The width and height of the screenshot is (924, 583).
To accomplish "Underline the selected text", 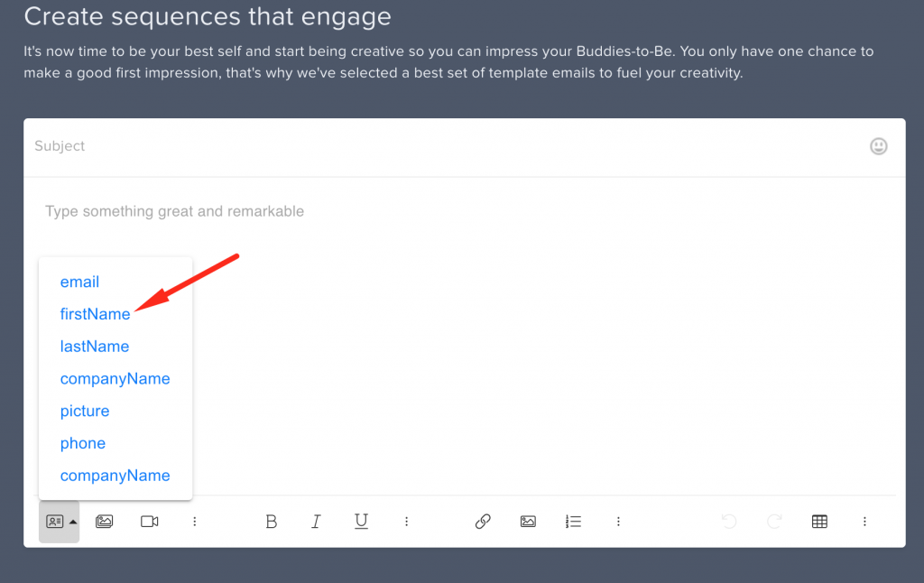I will tap(361, 522).
